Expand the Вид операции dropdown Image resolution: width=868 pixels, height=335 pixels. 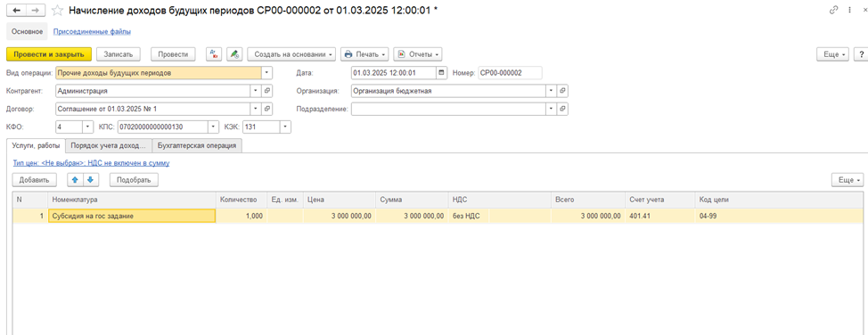266,72
